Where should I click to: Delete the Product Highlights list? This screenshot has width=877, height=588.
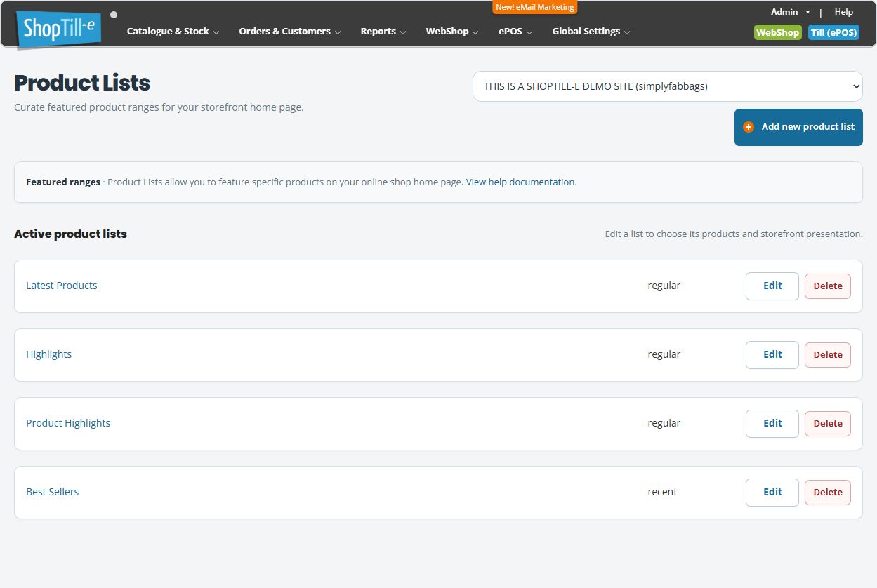pyautogui.click(x=828, y=423)
